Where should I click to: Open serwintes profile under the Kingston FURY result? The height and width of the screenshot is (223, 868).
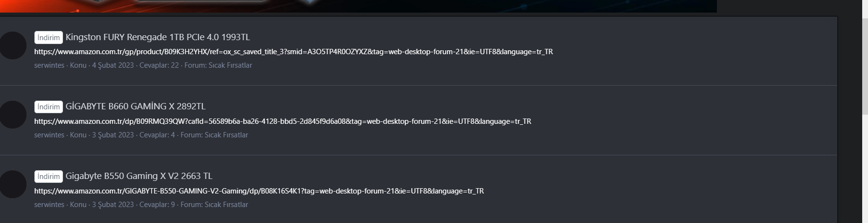click(x=49, y=65)
